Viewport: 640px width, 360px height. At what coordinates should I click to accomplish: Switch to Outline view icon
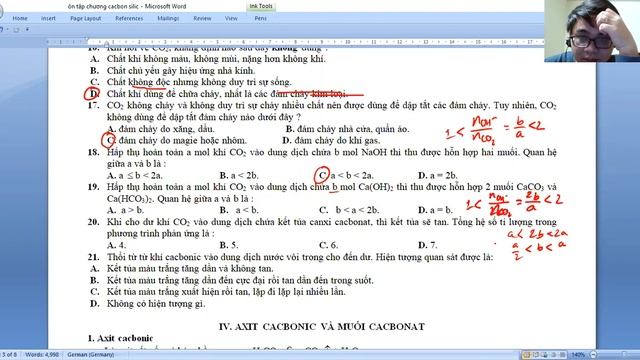coord(554,355)
